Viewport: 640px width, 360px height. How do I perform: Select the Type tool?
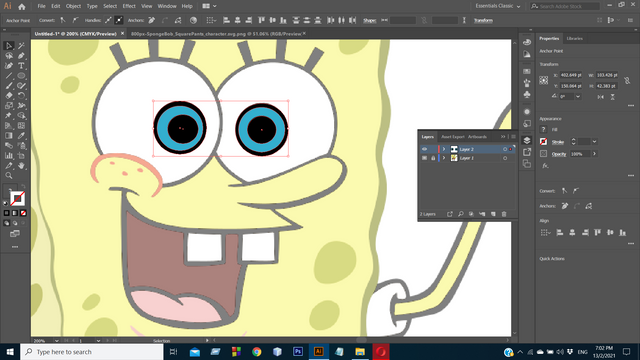tap(21, 66)
